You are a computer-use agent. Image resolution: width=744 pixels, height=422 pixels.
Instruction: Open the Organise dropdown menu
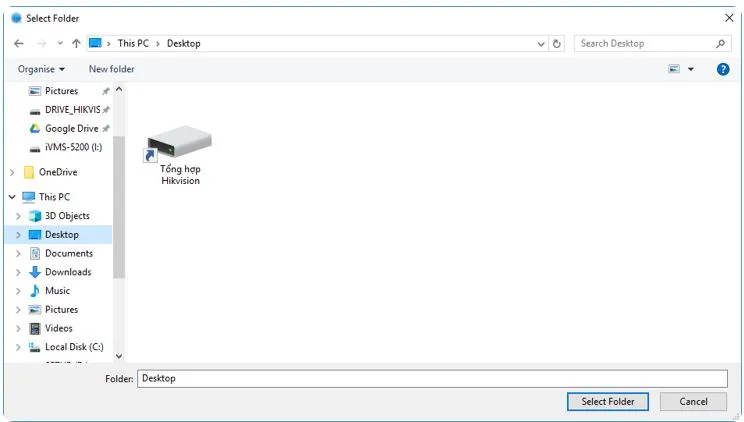tap(41, 69)
